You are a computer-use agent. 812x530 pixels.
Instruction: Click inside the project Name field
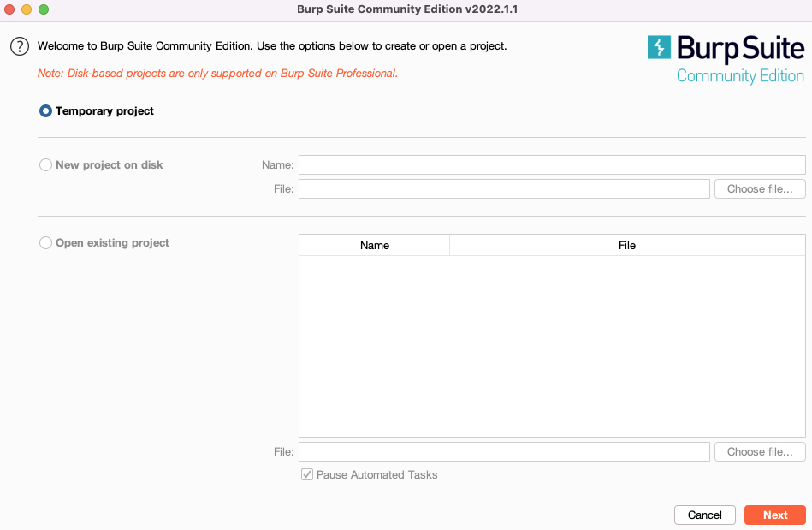(x=551, y=164)
